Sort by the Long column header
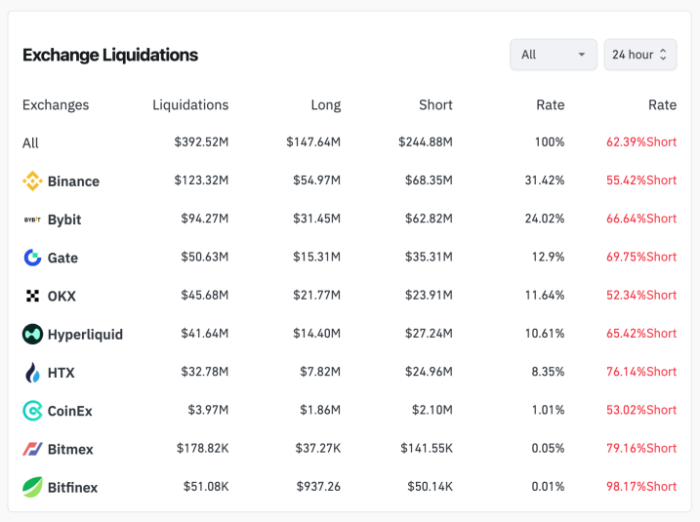700x522 pixels. (325, 105)
